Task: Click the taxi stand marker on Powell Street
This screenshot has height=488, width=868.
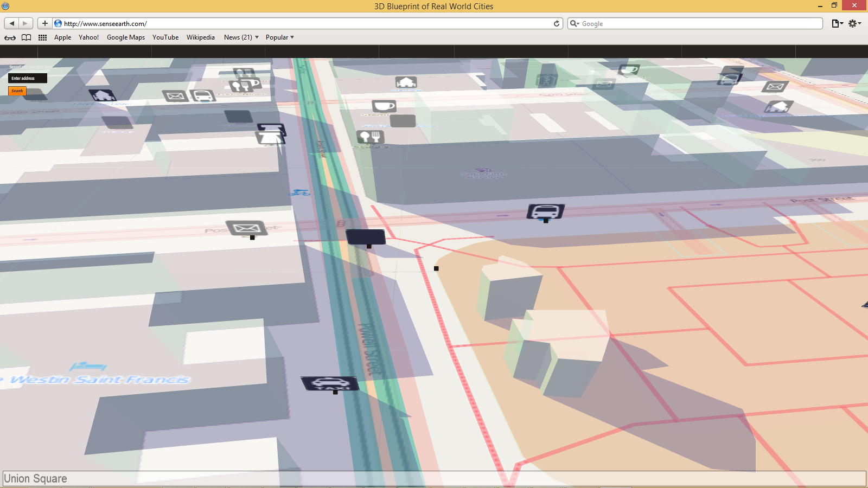Action: click(x=330, y=384)
